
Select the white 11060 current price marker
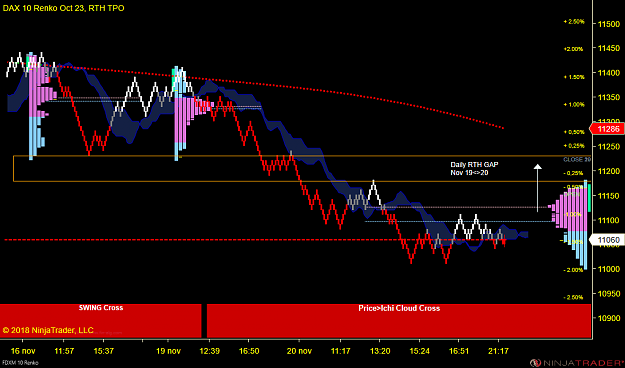[x=607, y=240]
